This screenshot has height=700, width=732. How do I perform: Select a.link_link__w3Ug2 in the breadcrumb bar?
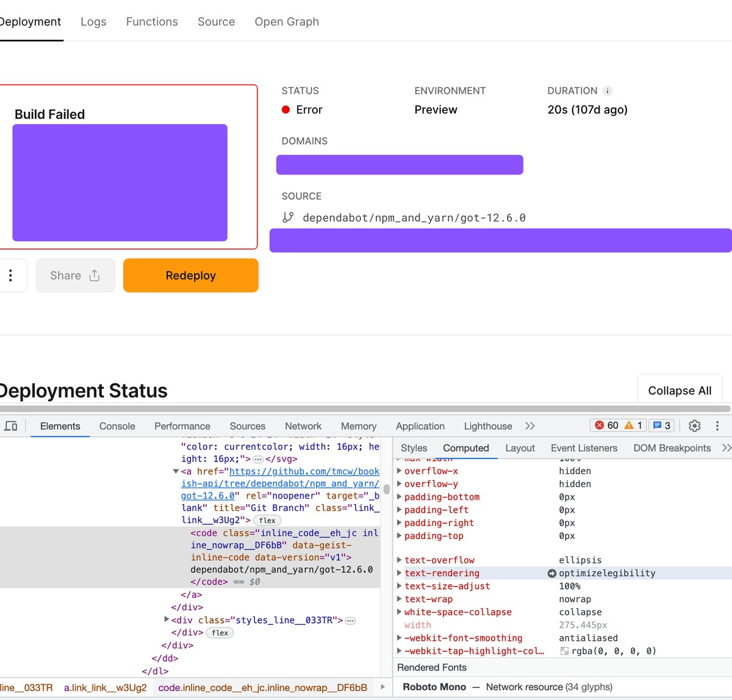pos(105,688)
